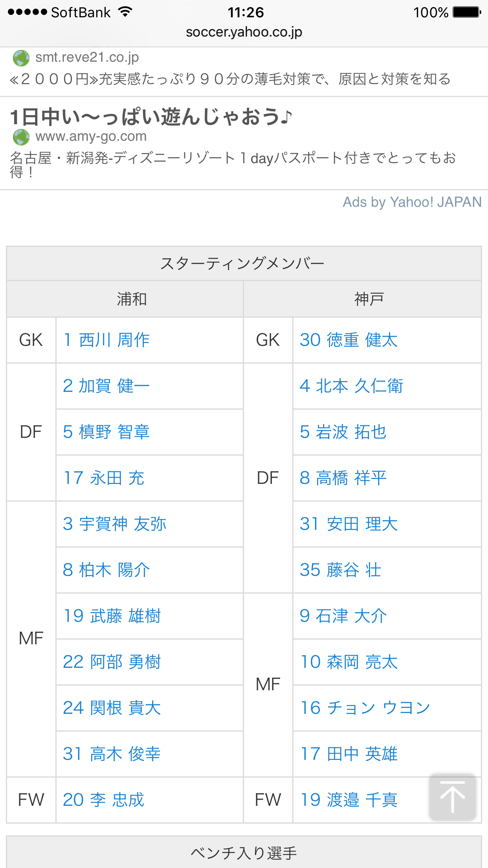The width and height of the screenshot is (488, 868).
Task: Open 3 宇賀神 友弥 player link
Action: point(115,524)
